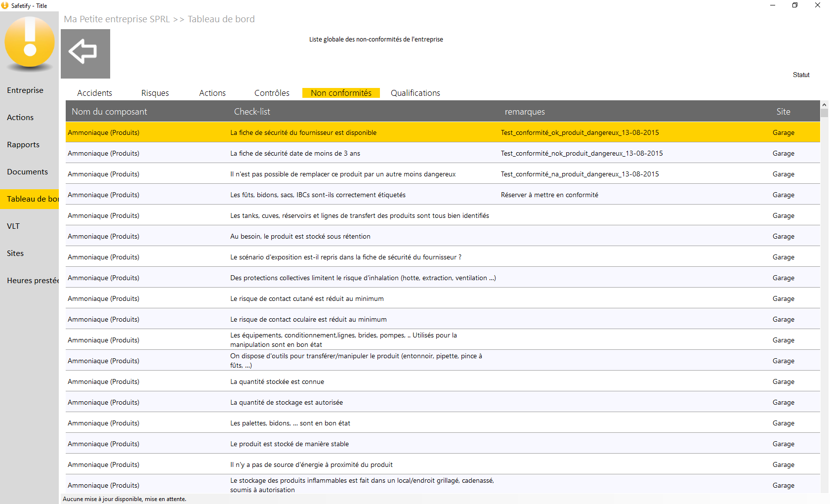Open Documents in the sidebar
The width and height of the screenshot is (830, 504).
27,171
